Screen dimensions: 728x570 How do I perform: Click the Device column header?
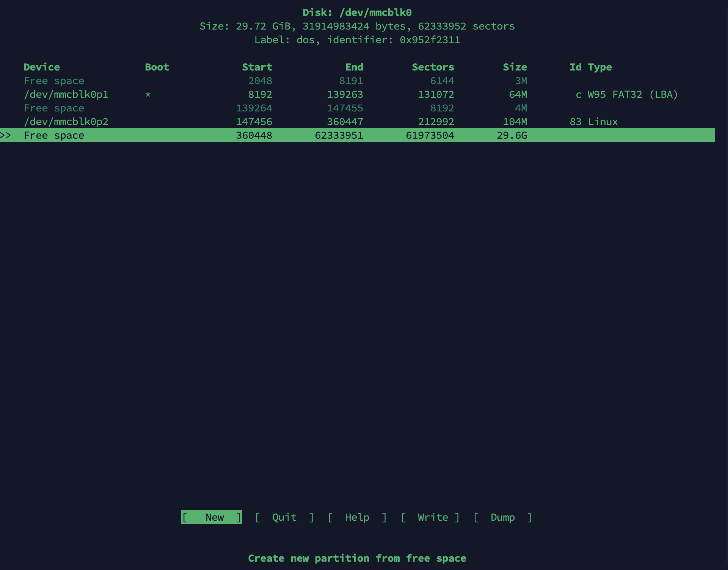(x=42, y=67)
